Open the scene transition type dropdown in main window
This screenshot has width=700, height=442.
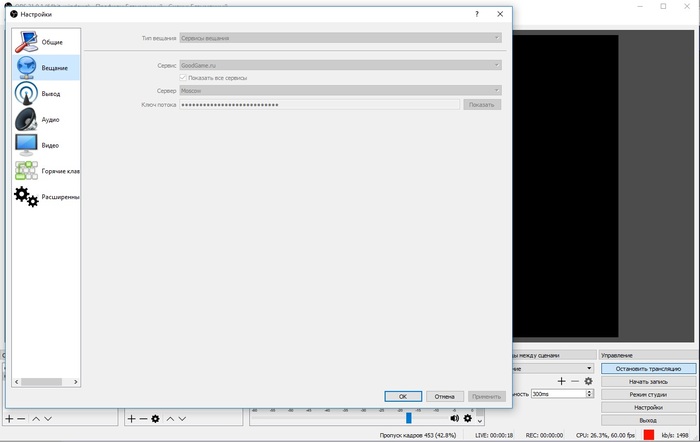[553, 368]
